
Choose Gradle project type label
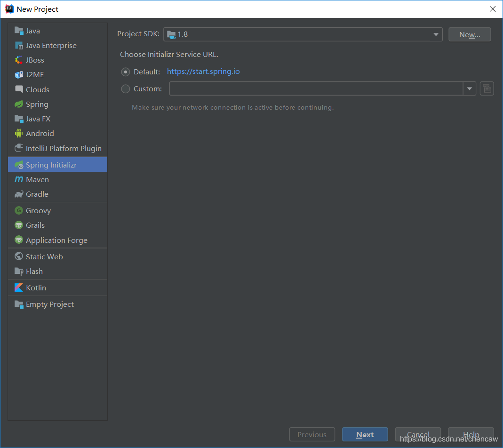pyautogui.click(x=37, y=194)
